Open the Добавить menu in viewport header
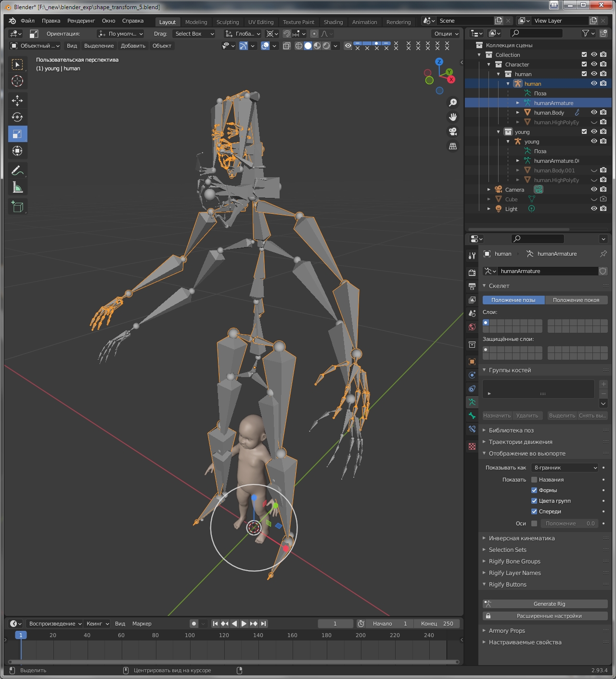The image size is (616, 679). [133, 46]
